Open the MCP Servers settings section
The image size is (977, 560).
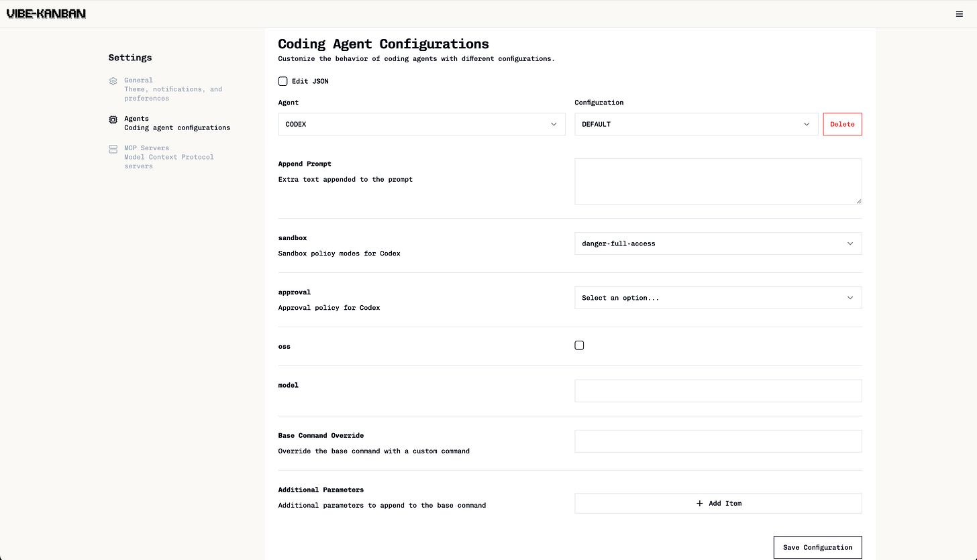(x=146, y=148)
